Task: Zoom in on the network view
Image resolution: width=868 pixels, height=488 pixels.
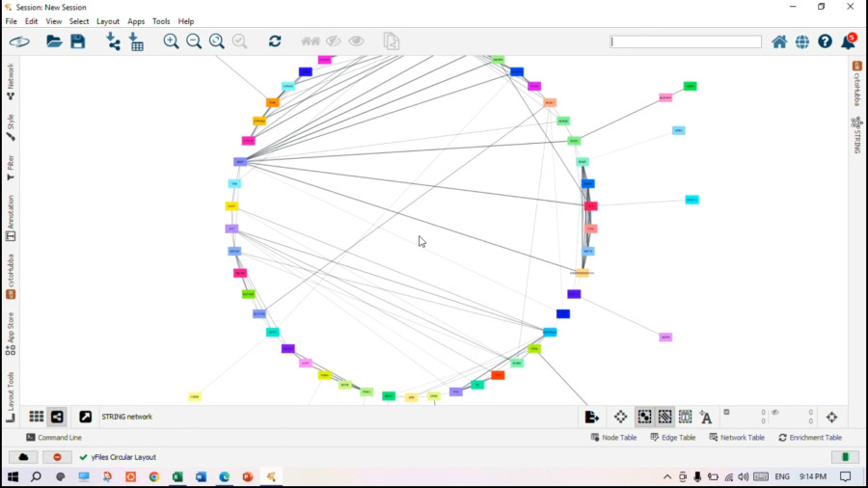Action: point(171,41)
